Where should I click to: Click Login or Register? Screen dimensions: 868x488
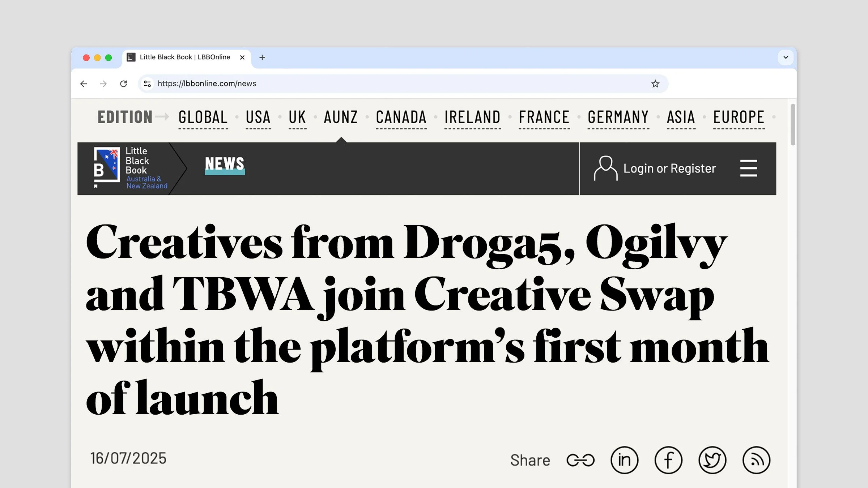(669, 168)
